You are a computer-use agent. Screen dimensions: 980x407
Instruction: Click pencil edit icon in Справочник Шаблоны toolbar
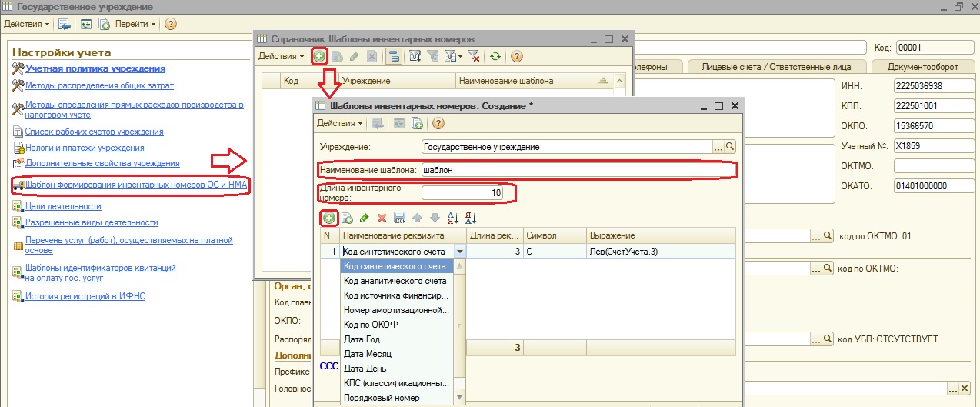coord(354,56)
